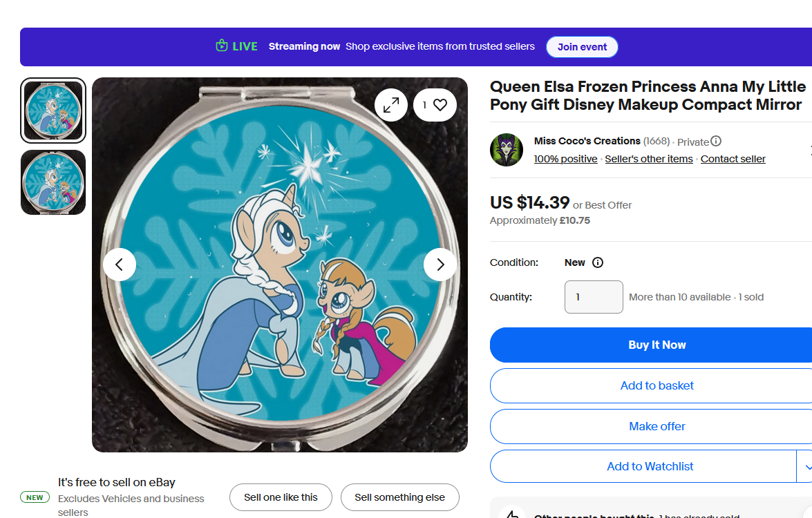Show the next product image
Screen dimensions: 812x518
coord(440,265)
